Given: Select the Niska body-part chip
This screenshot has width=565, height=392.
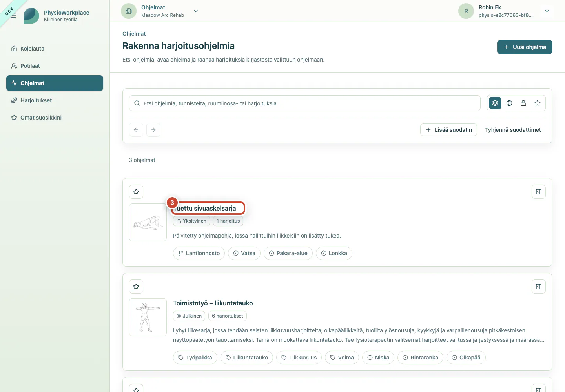Looking at the screenshot, I should 378,358.
